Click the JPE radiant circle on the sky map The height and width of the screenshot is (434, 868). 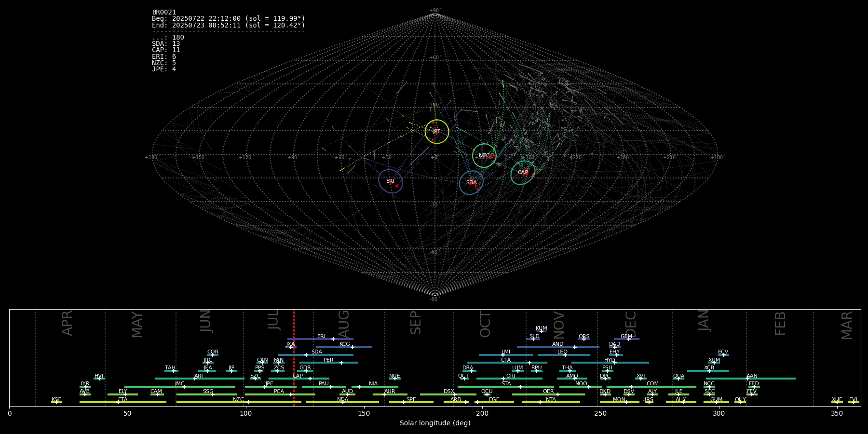(x=437, y=131)
